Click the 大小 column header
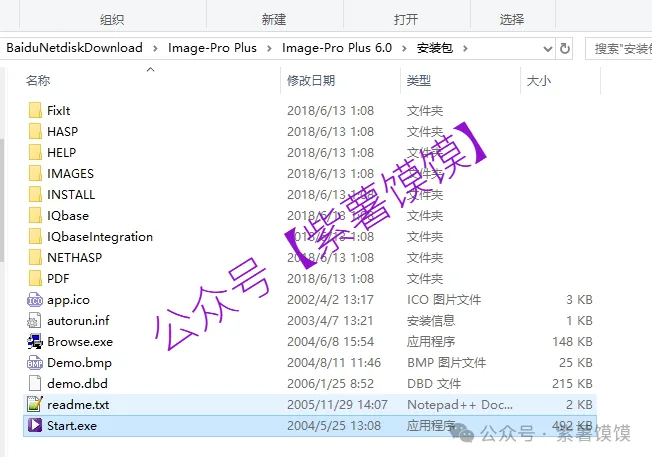Image resolution: width=652 pixels, height=460 pixels. [538, 80]
